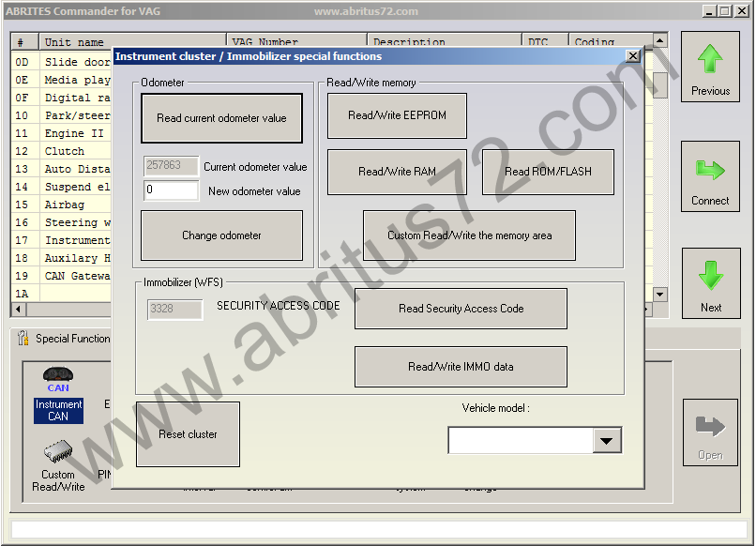756x546 pixels.
Task: Select the 12 Clutch row
Action: click(x=62, y=151)
